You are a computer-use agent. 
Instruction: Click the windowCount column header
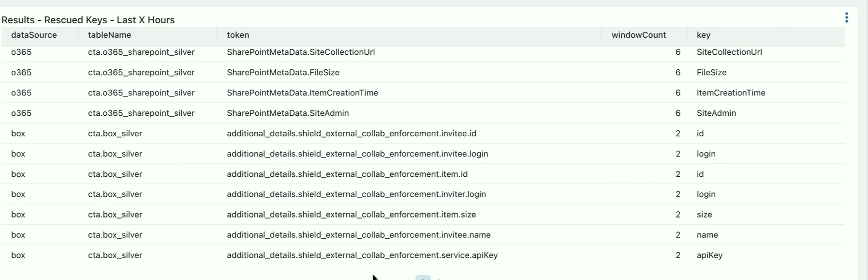pyautogui.click(x=638, y=35)
